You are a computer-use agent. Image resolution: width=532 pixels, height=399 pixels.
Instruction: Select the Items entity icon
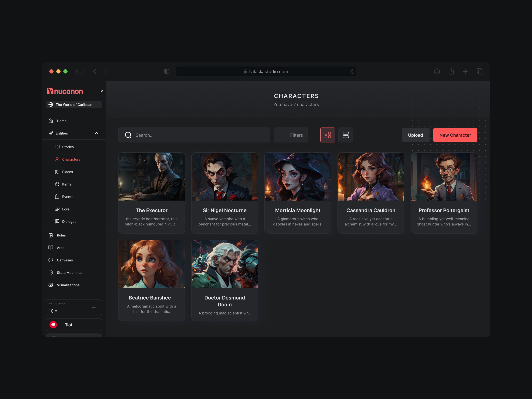coord(57,184)
